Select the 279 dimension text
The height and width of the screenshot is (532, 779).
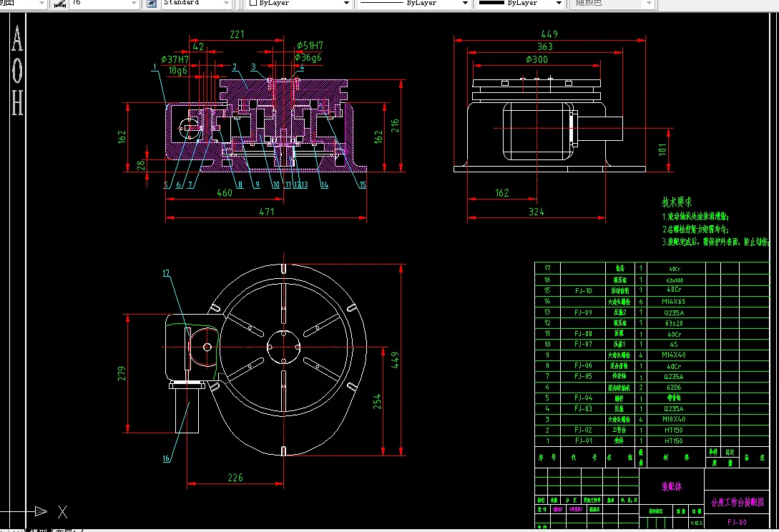coord(122,373)
